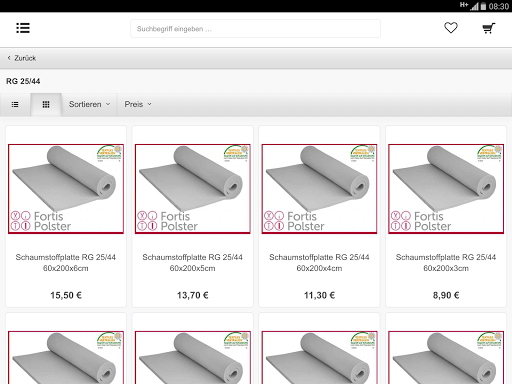The image size is (512, 384).
Task: Focus the Suchbegriff eingeben search field
Action: (x=255, y=29)
